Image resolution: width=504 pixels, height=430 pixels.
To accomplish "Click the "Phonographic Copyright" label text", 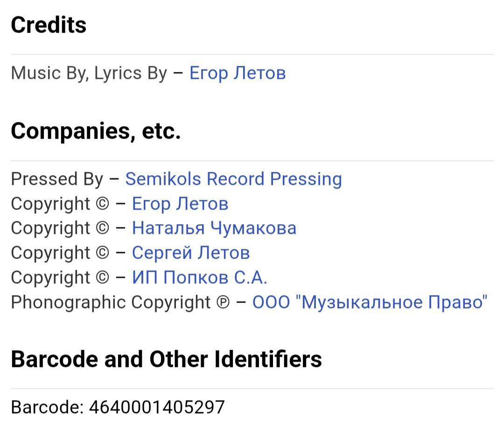I will pyautogui.click(x=111, y=302).
